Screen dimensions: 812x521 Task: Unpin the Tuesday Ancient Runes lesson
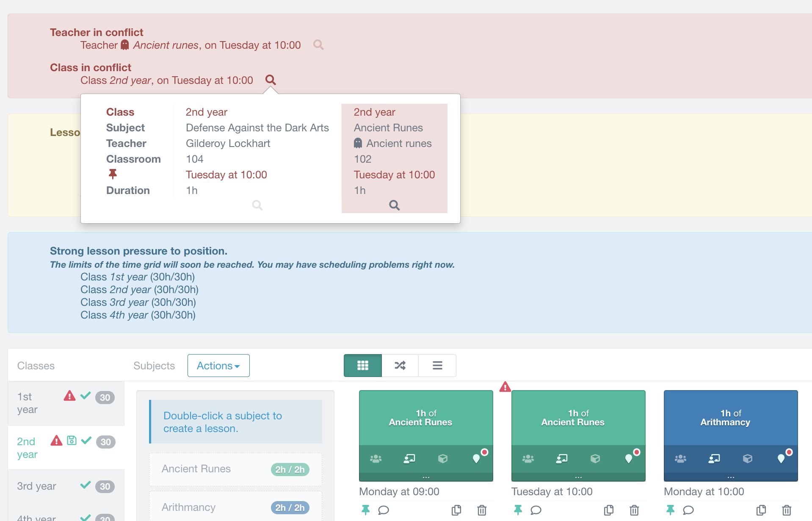coord(517,510)
